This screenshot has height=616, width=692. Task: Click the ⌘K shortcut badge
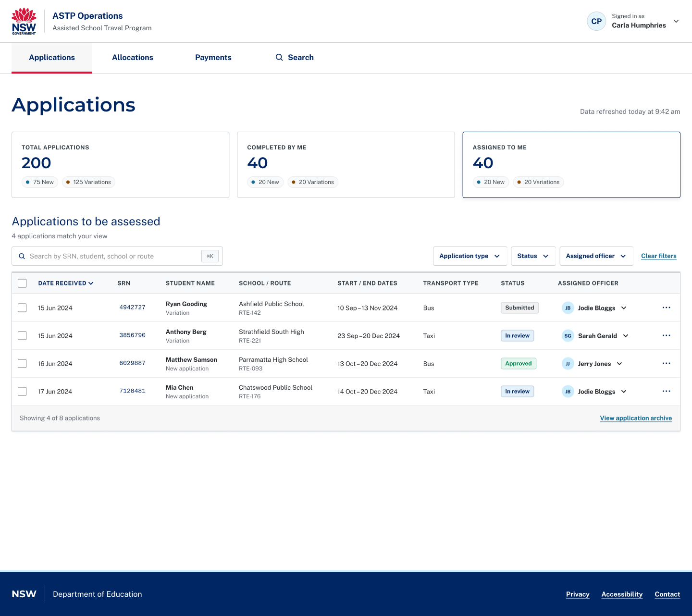[x=210, y=256]
